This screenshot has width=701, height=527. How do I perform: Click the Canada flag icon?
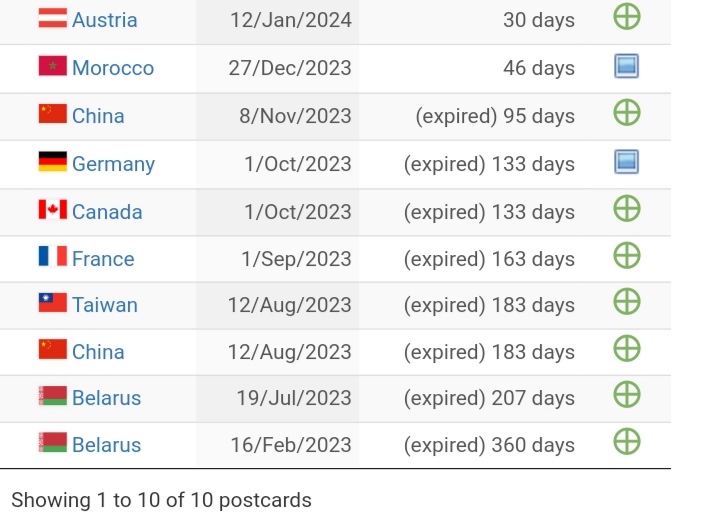(53, 211)
